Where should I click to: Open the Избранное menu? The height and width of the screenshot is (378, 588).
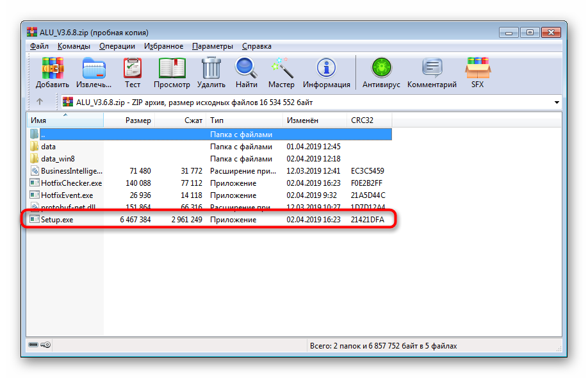click(163, 46)
